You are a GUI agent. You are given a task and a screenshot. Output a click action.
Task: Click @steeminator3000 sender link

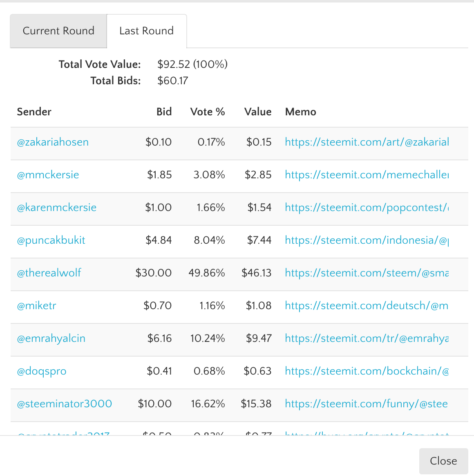click(65, 404)
